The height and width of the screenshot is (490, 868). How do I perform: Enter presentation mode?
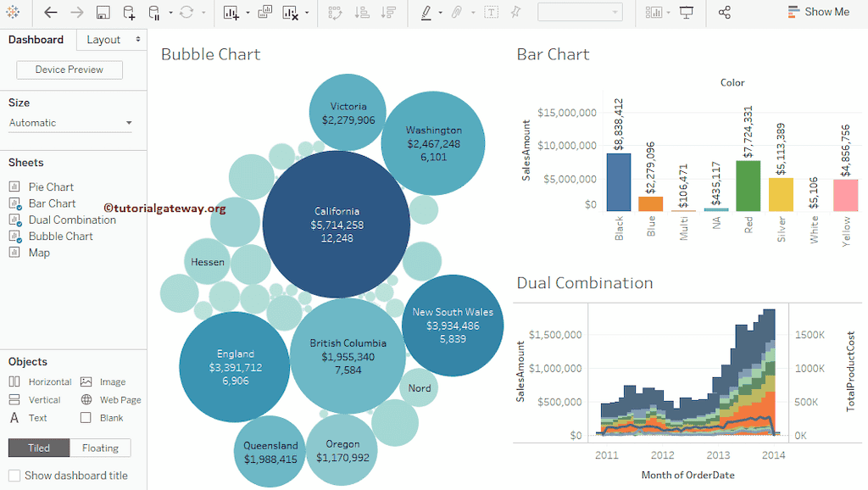[x=687, y=12]
